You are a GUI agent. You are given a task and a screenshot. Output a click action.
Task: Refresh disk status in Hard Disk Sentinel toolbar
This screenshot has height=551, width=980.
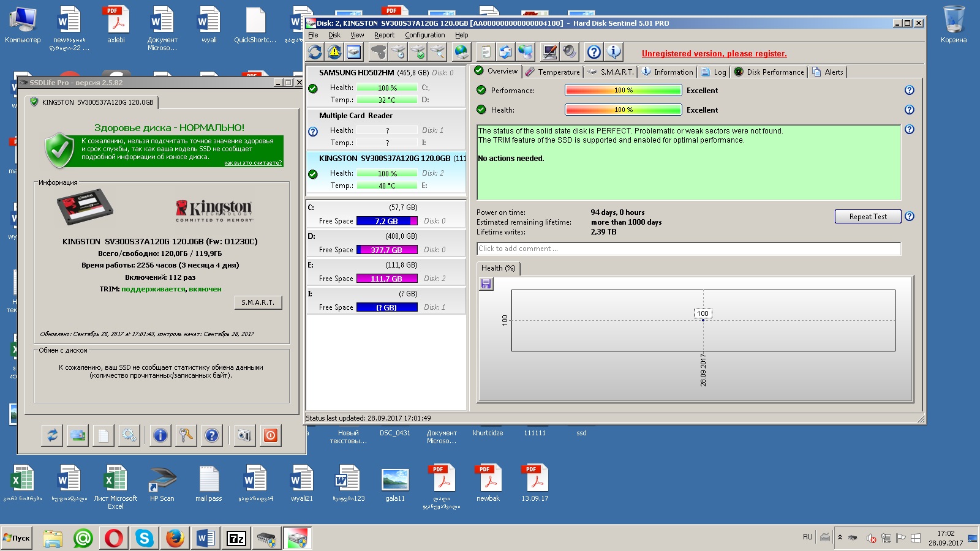[x=315, y=52]
